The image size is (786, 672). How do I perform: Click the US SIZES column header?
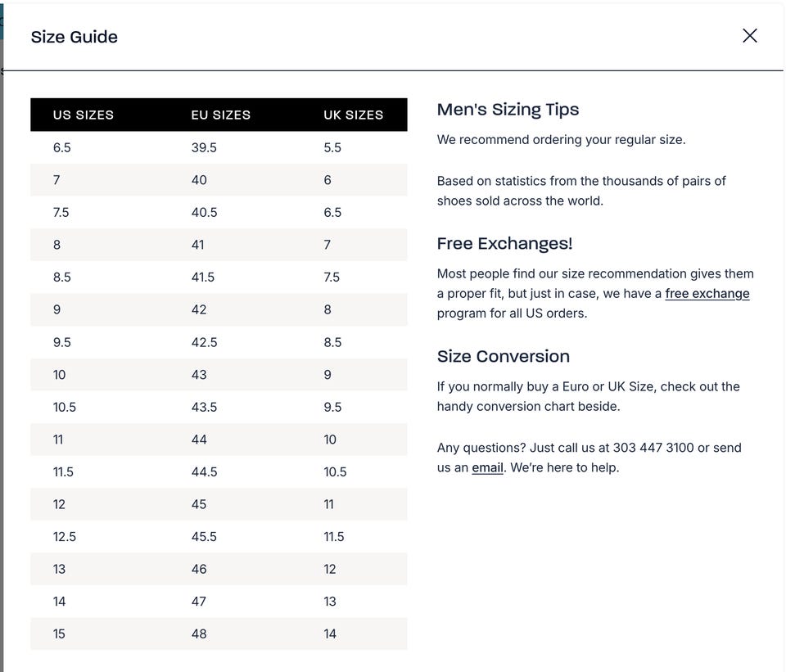click(83, 115)
